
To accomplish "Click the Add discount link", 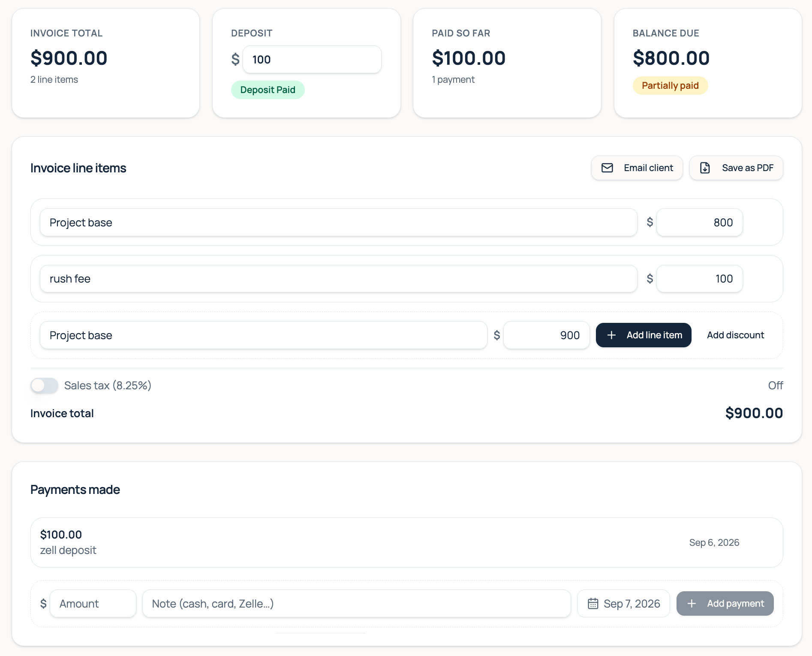I will [x=735, y=335].
